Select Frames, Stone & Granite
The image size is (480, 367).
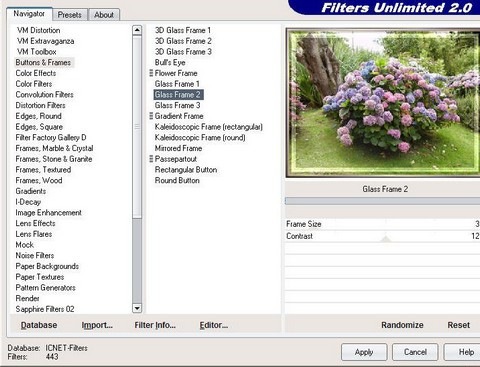click(54, 159)
